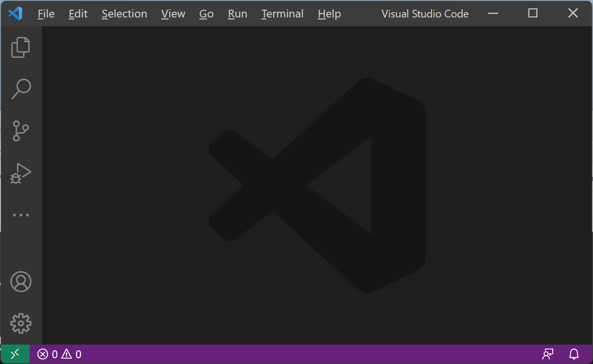Open the Explorer view in activity bar

pos(21,47)
